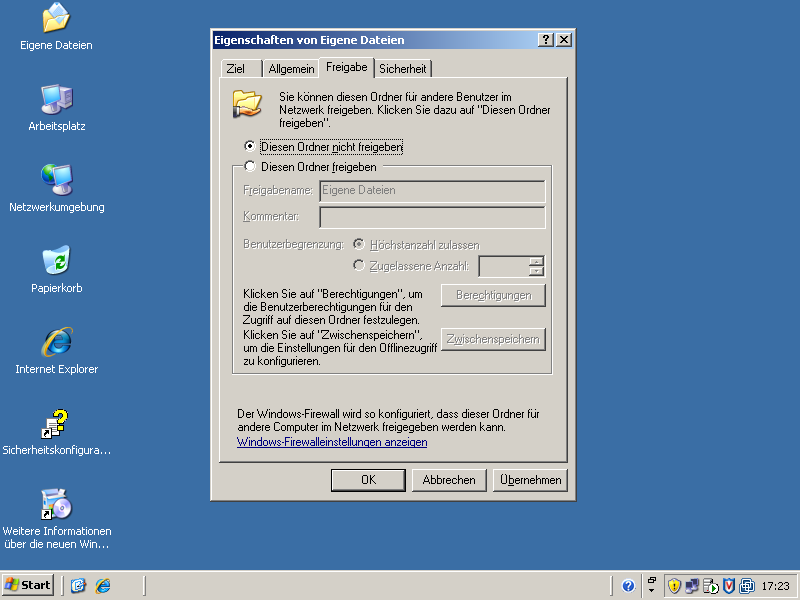Click the VMware Tools tray icon
The width and height of the screenshot is (800, 600).
click(747, 586)
